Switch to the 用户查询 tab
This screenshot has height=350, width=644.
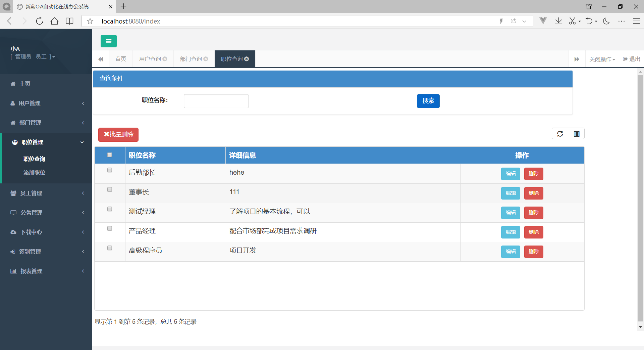(x=150, y=59)
